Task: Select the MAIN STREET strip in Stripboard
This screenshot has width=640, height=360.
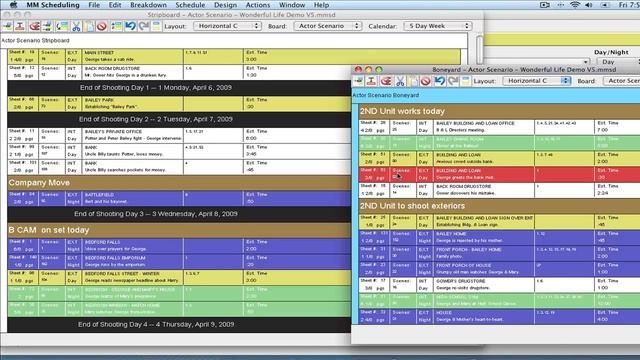Action: 234,56
